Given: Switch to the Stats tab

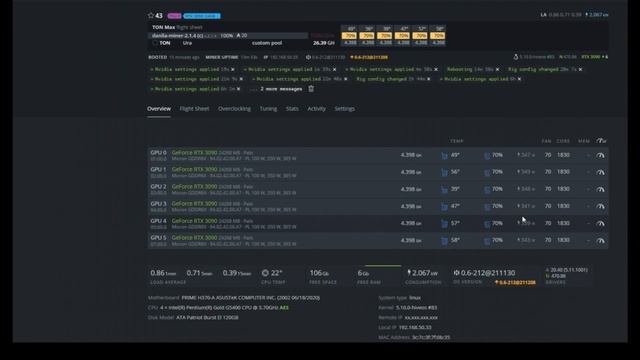Looking at the screenshot, I should [292, 109].
